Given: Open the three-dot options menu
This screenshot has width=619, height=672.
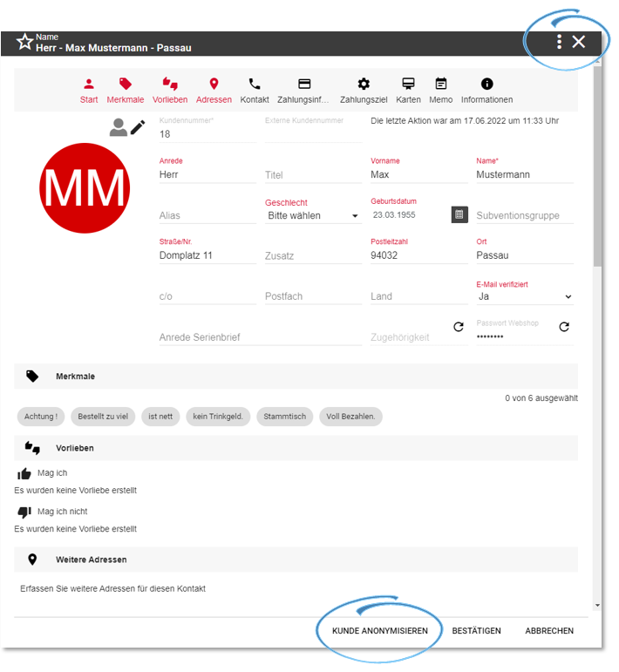Looking at the screenshot, I should (559, 42).
